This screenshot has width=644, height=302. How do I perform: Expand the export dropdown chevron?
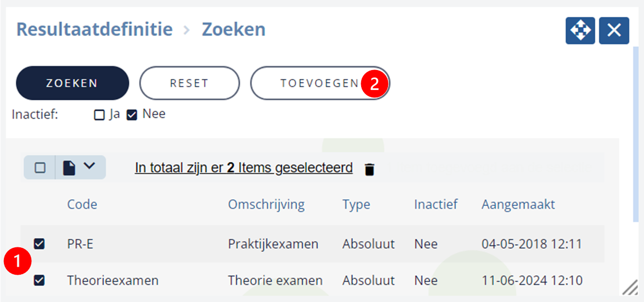(89, 166)
